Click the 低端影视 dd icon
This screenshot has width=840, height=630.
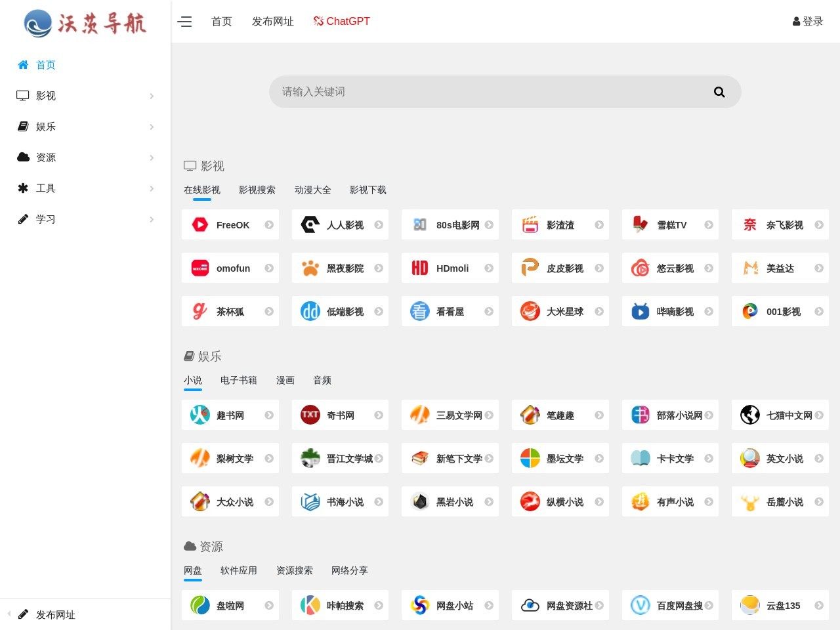pyautogui.click(x=310, y=312)
